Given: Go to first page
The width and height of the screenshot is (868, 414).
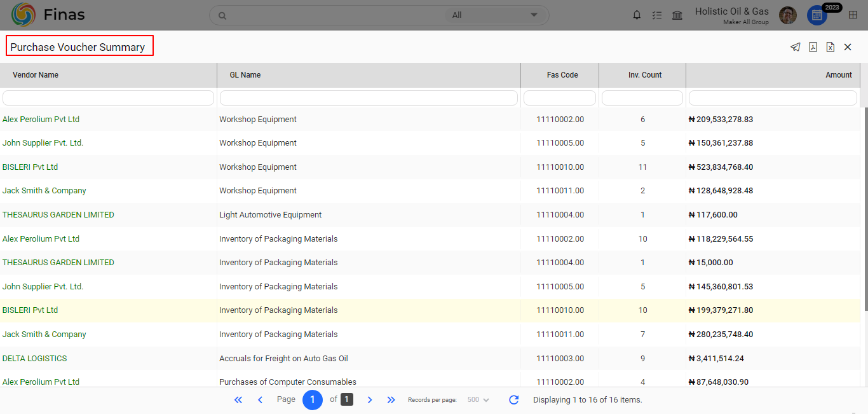Looking at the screenshot, I should pyautogui.click(x=238, y=400).
